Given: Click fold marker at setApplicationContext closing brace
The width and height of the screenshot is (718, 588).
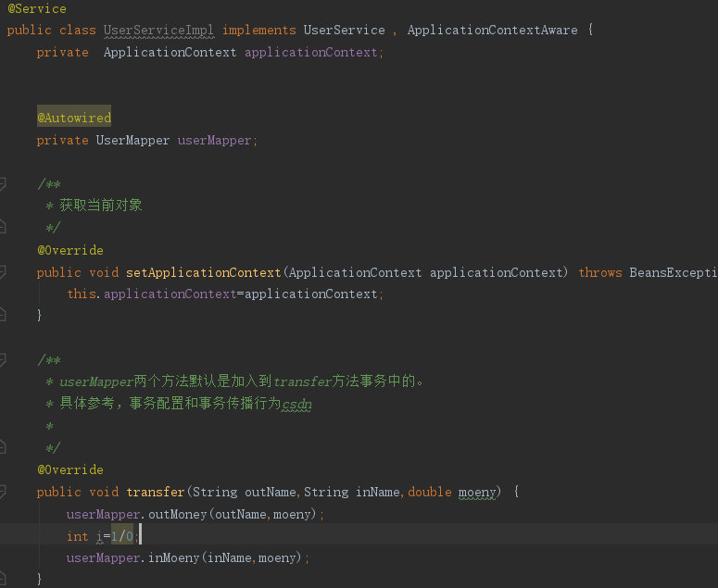Looking at the screenshot, I should pos(2,314).
